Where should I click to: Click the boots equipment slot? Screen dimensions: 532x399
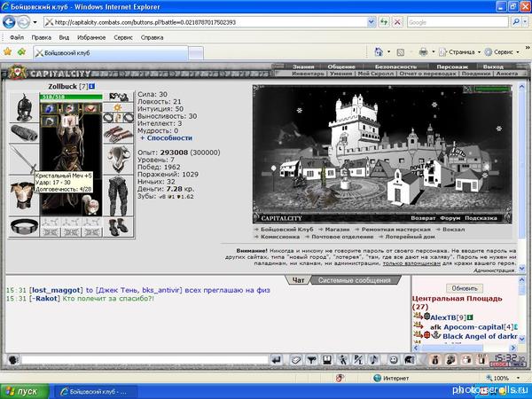pos(119,227)
